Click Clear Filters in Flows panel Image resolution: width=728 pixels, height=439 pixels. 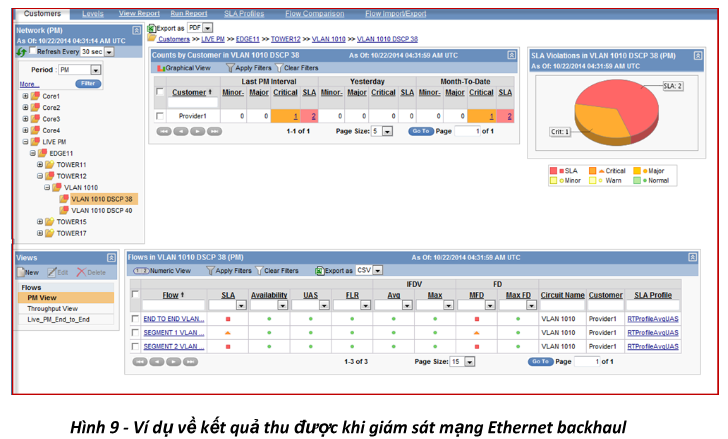tap(277, 271)
